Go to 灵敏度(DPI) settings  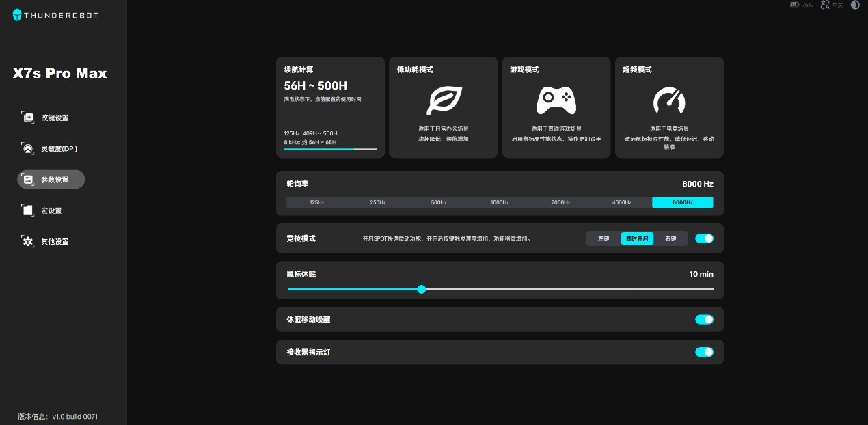[x=51, y=148]
